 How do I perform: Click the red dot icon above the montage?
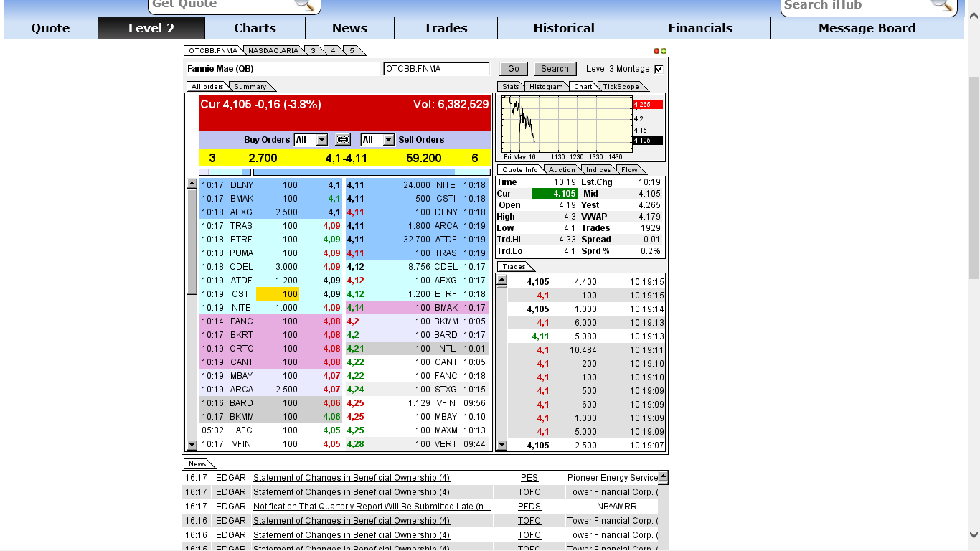(x=655, y=51)
